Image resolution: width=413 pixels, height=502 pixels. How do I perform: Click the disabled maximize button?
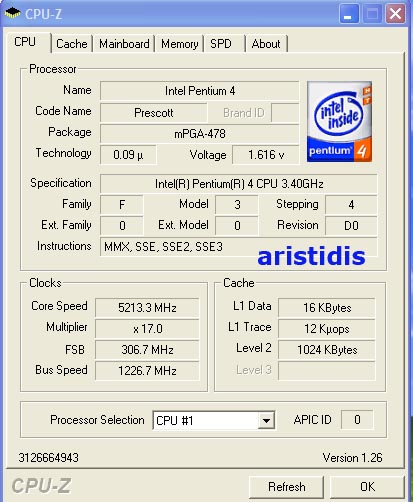372,14
